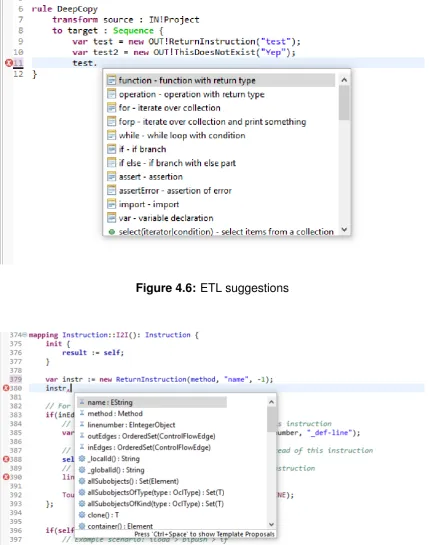Viewport: 429px width, 545px height.
Task: Click operation gear icon beside '_localId()'
Action: [82, 458]
